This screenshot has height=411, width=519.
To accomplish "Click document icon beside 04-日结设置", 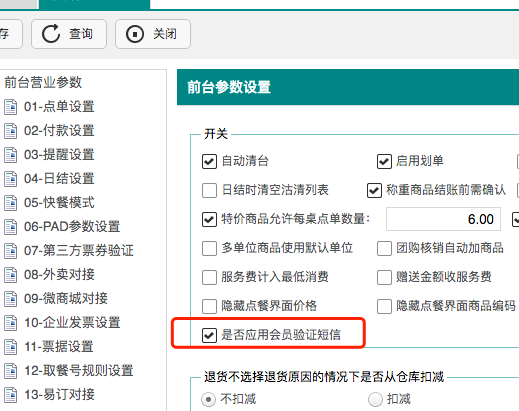I will click(x=11, y=179).
